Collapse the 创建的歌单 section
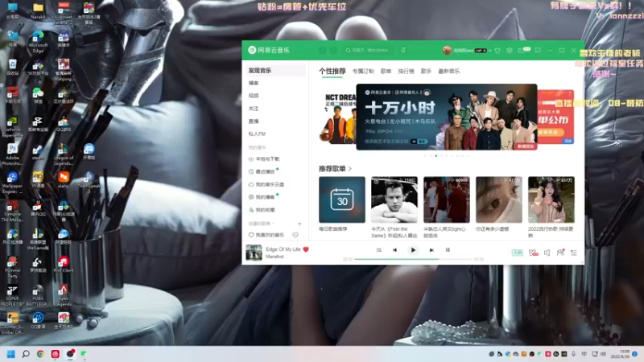Image resolution: width=644 pixels, height=362 pixels. point(261,224)
